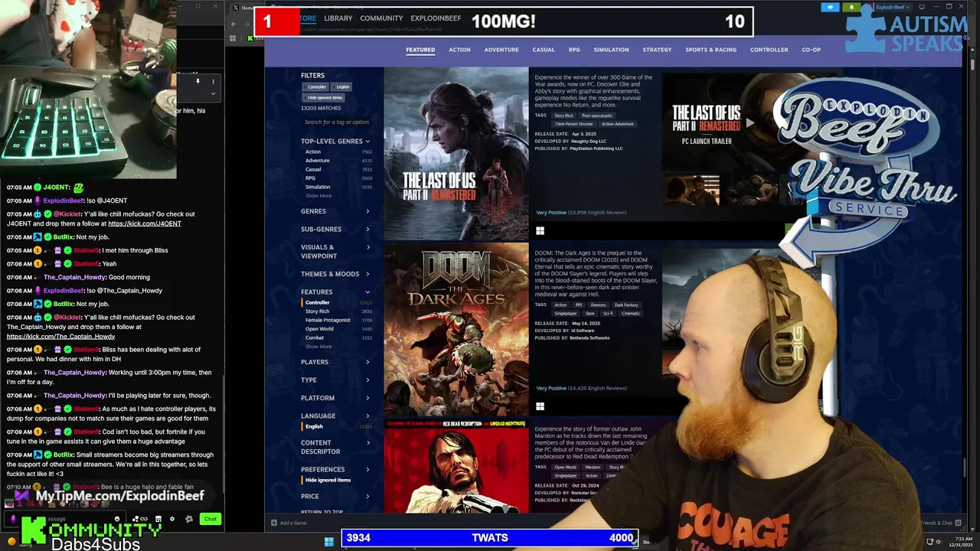Switch to the Featured tab

click(420, 50)
